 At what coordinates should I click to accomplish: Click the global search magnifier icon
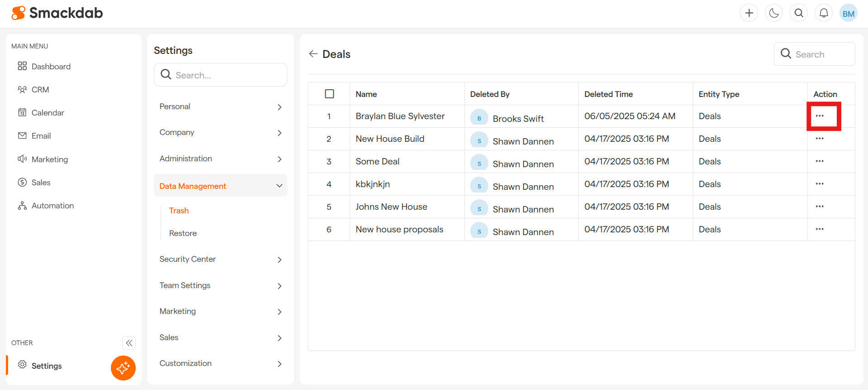pyautogui.click(x=799, y=13)
